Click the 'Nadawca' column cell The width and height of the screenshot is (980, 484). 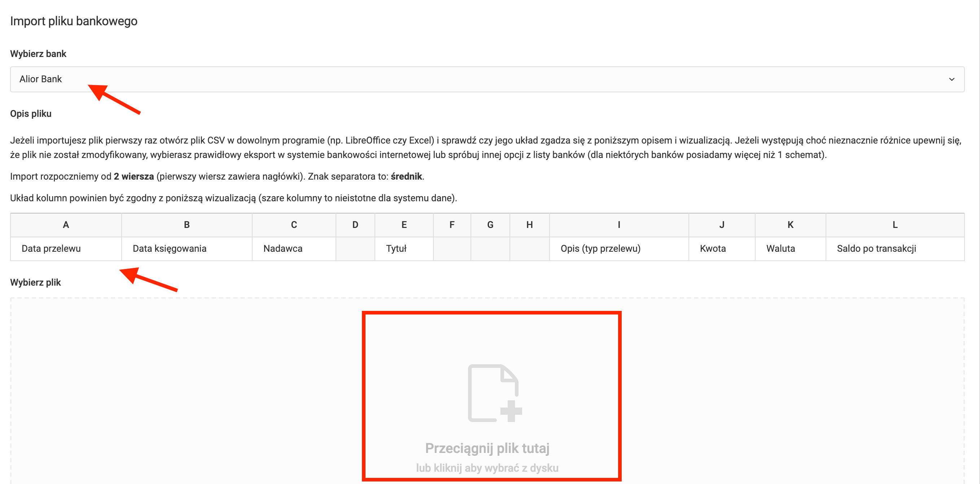[283, 248]
